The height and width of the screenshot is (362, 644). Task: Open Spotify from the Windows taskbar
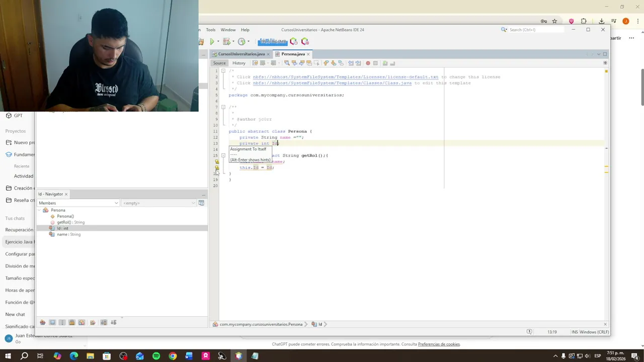coord(156,356)
